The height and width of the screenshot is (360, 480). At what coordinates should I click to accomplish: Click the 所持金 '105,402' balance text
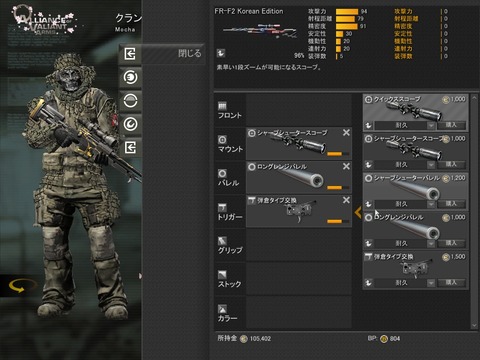(260, 339)
